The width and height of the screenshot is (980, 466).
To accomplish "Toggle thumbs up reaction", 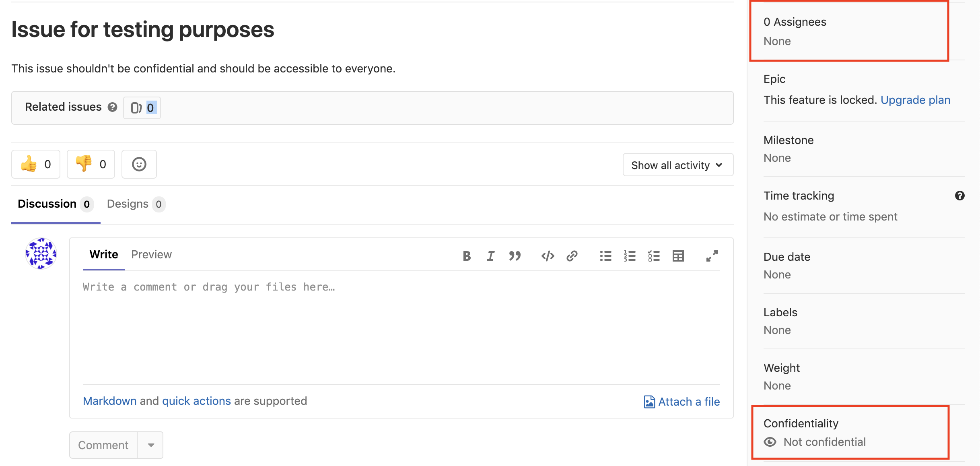I will pyautogui.click(x=36, y=164).
